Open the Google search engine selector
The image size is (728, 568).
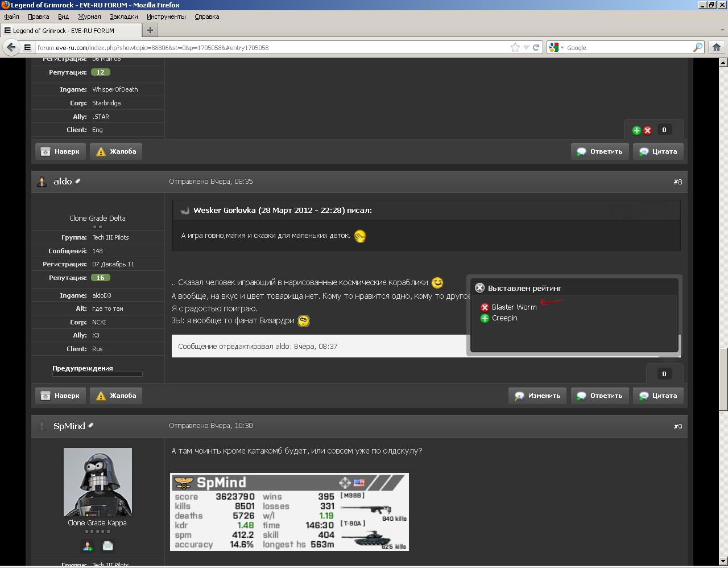556,48
